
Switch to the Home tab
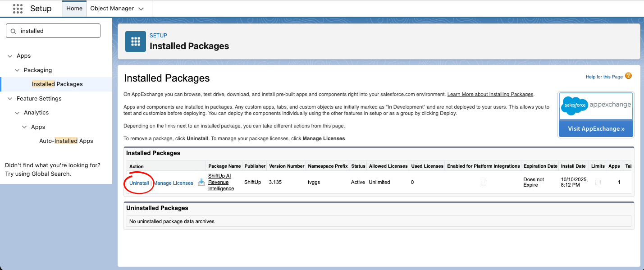point(74,9)
